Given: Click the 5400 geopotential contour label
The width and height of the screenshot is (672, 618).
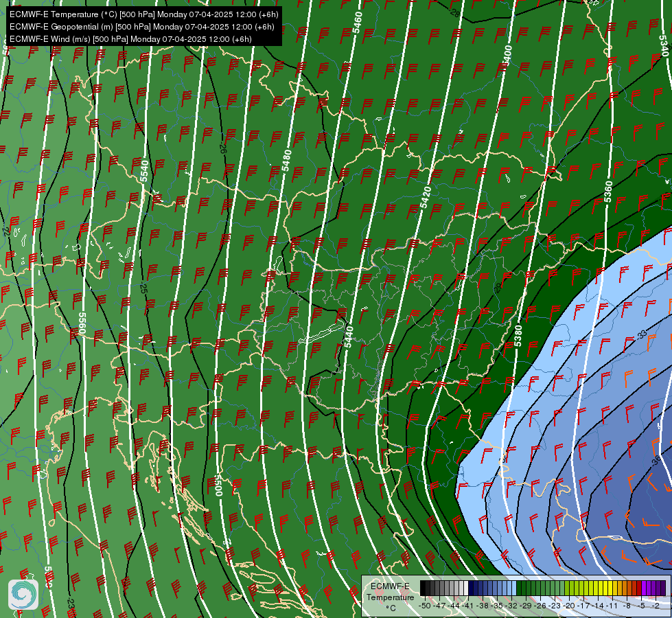Looking at the screenshot, I should 507,56.
